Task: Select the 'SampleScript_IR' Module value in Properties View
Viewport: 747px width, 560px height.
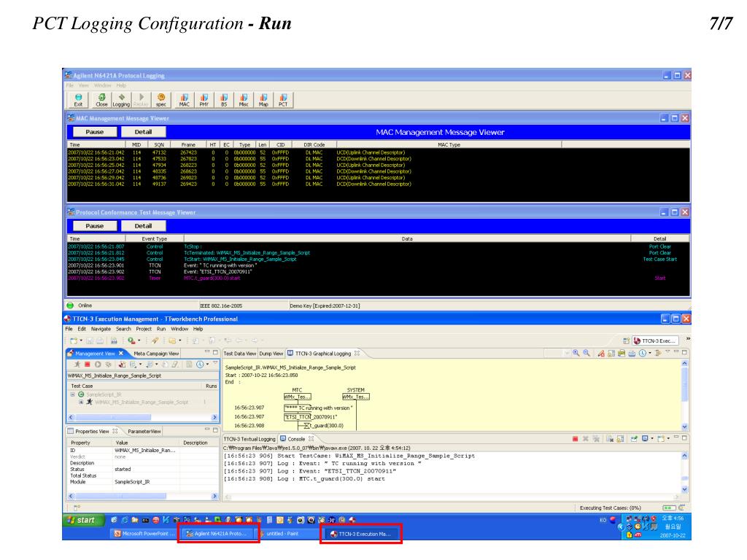Action: click(132, 481)
